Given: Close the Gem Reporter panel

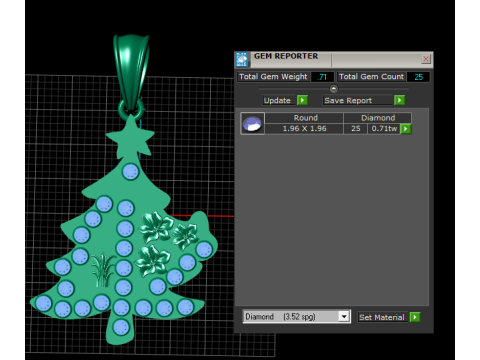Looking at the screenshot, I should tap(426, 59).
